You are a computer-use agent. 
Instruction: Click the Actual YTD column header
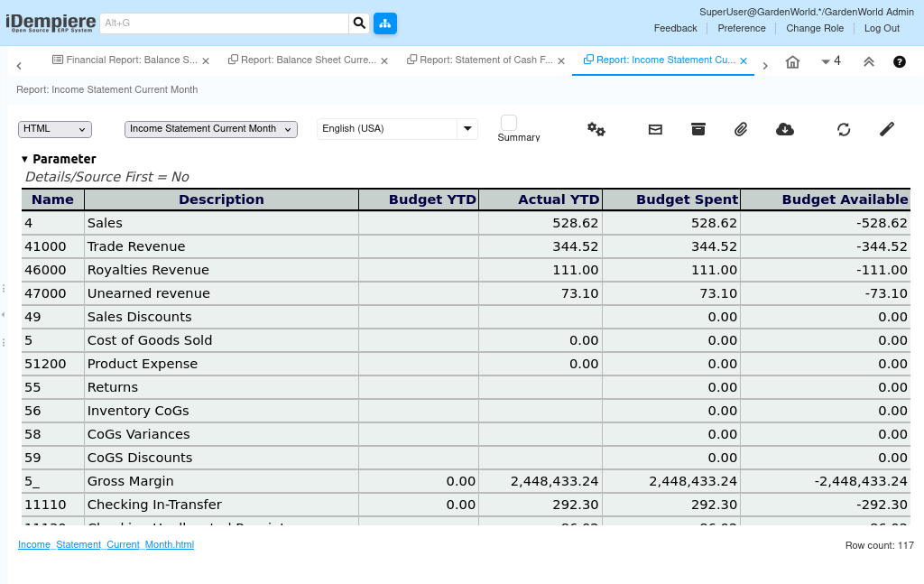pos(541,199)
